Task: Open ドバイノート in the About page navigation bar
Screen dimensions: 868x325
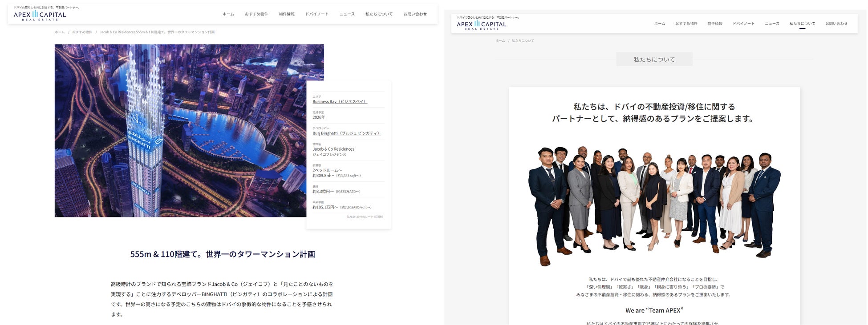Action: click(744, 24)
